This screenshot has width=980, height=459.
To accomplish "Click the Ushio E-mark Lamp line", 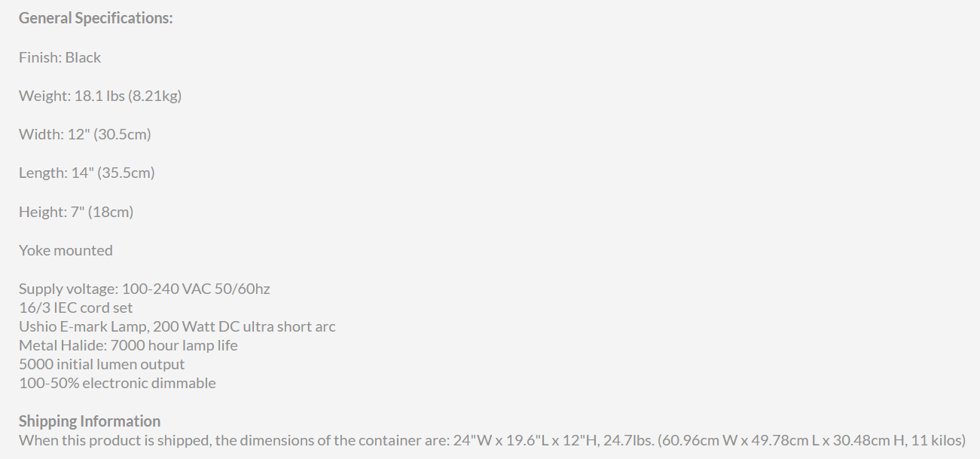I will tap(177, 326).
